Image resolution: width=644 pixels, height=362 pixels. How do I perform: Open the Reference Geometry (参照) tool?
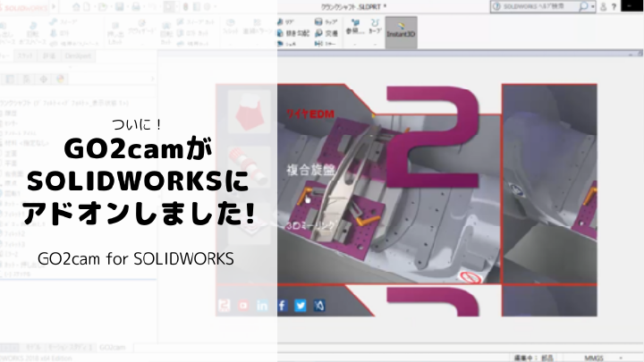[x=355, y=27]
